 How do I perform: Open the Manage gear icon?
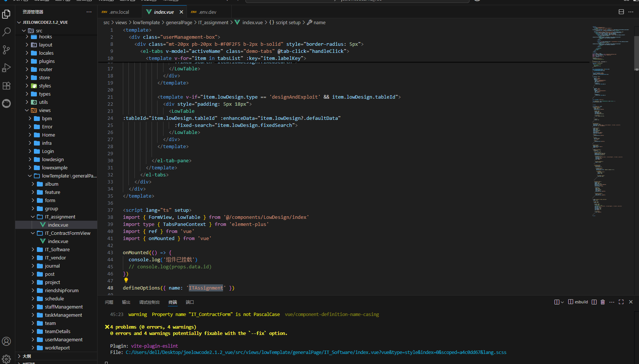[x=6, y=359]
